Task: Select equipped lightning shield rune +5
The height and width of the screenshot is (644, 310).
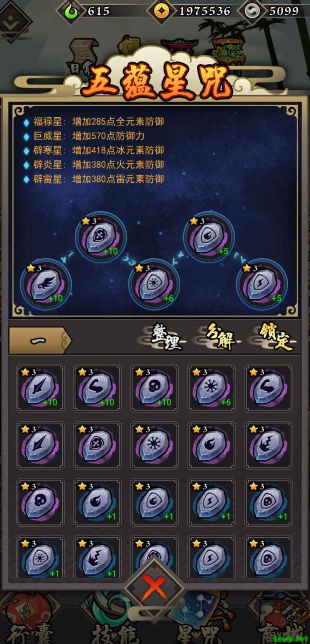Action: pos(262,284)
